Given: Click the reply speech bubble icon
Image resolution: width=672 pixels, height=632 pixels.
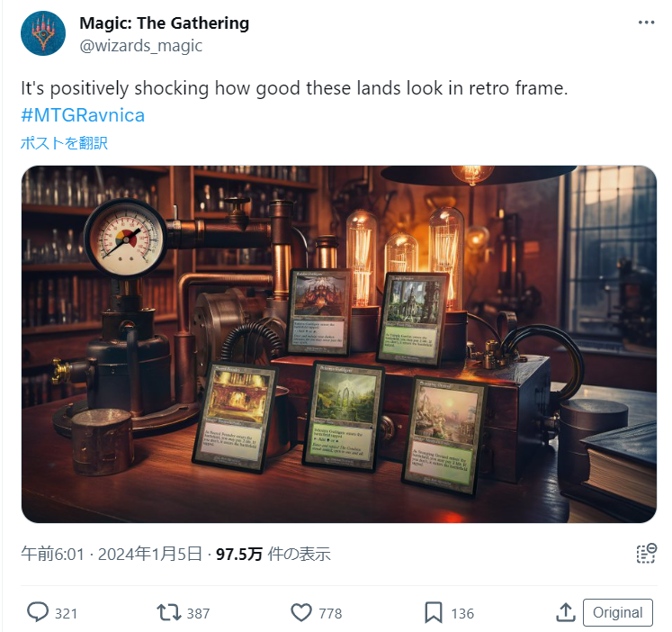Looking at the screenshot, I should pyautogui.click(x=38, y=612).
